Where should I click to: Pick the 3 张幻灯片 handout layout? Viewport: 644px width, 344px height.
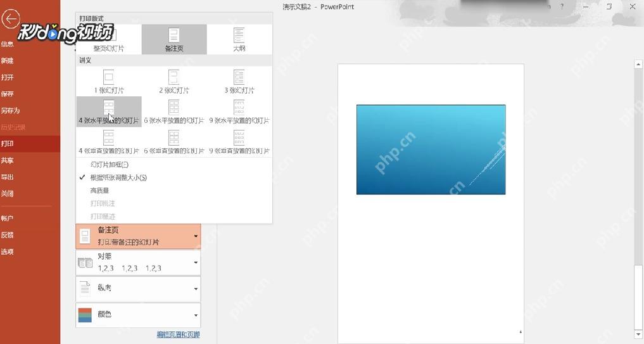tap(239, 81)
